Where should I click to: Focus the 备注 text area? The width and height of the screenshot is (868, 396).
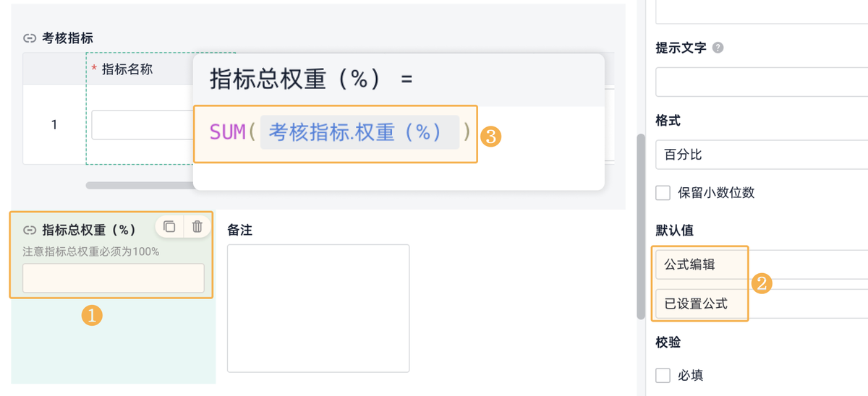pos(318,308)
